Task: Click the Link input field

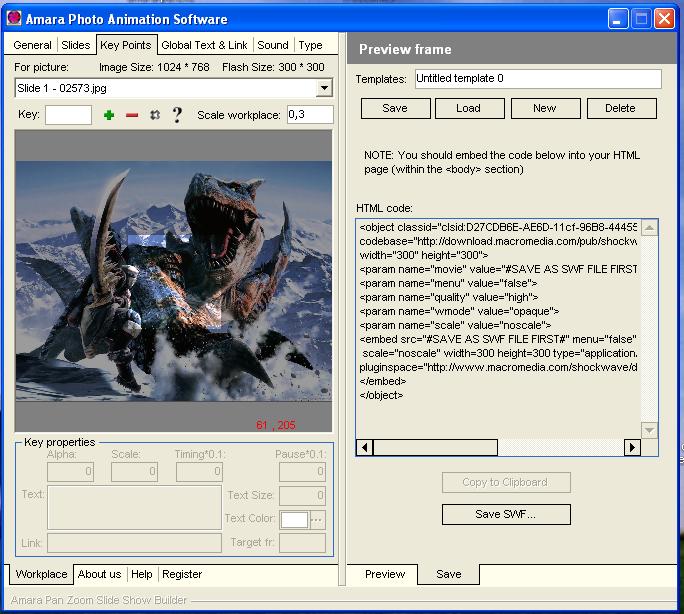Action: click(134, 543)
